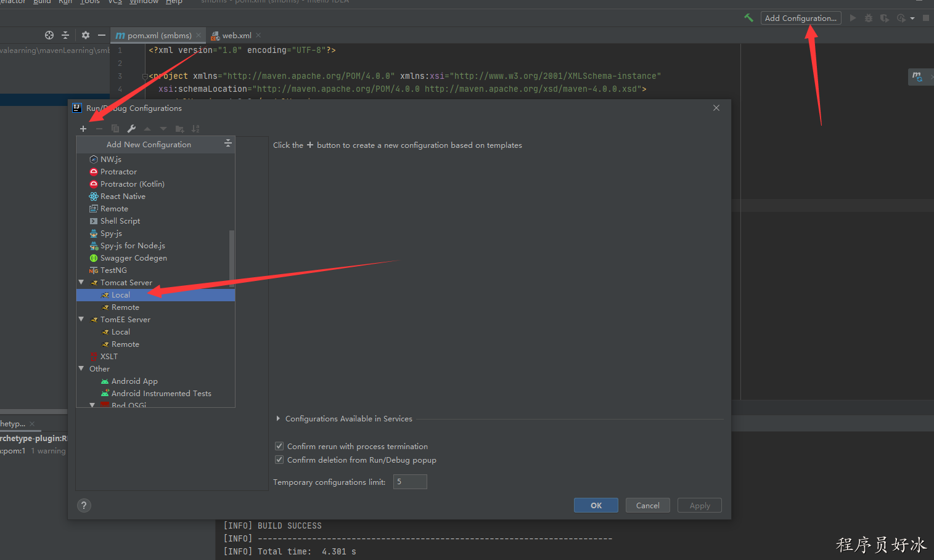Close the Run/Debug Configurations dialog

[716, 108]
